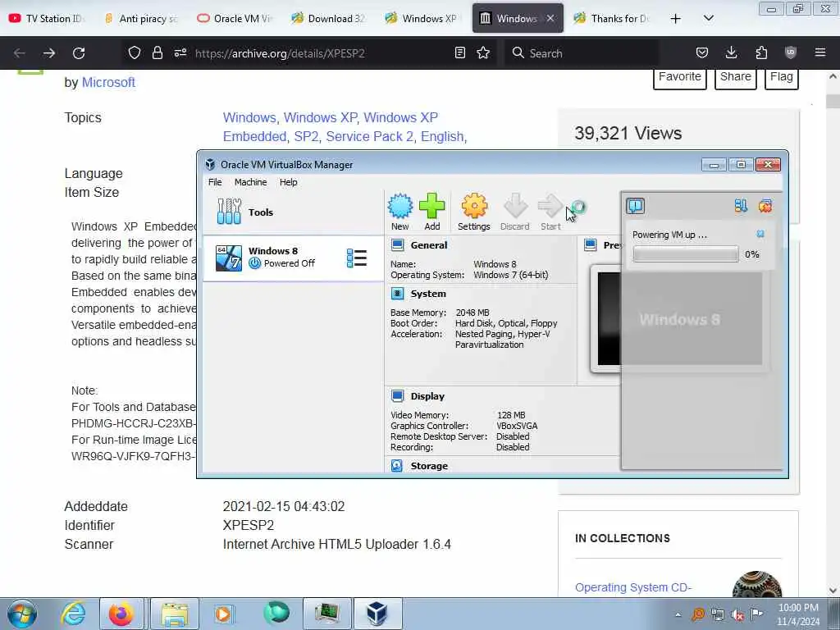Screen dimensions: 840x630
Task: Open Windows Explorer folder in taskbar
Action: (x=174, y=614)
